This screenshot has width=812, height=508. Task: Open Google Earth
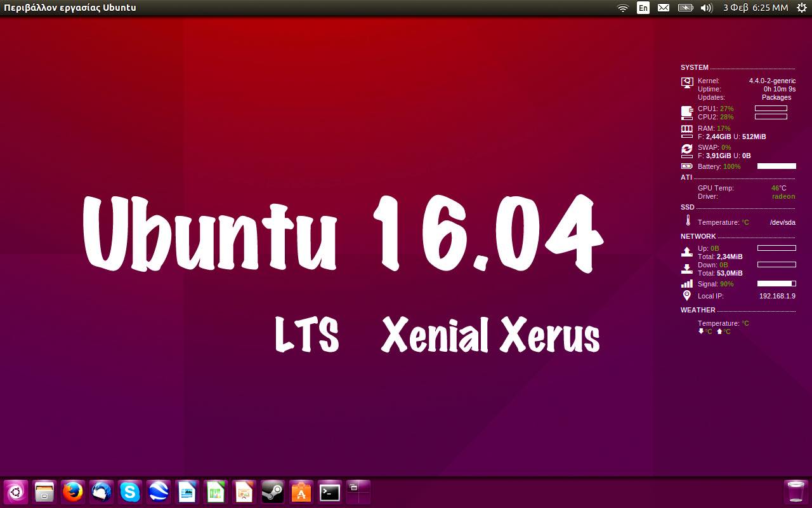coord(158,491)
